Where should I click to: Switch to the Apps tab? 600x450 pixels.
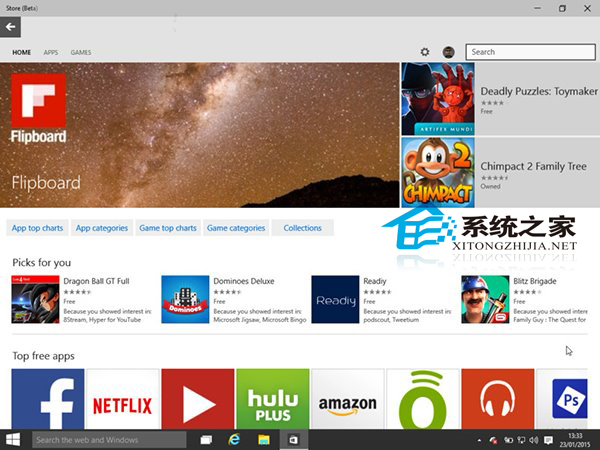[50, 52]
